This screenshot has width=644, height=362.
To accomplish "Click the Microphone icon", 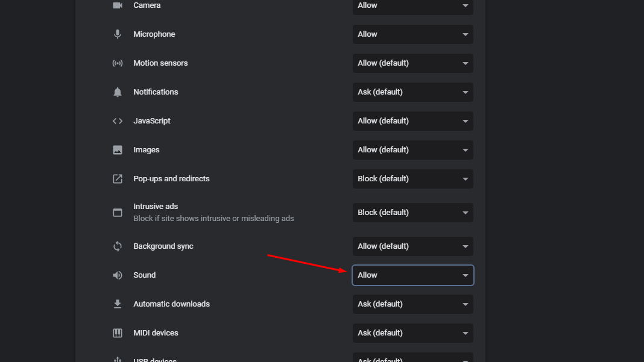I will [x=118, y=34].
